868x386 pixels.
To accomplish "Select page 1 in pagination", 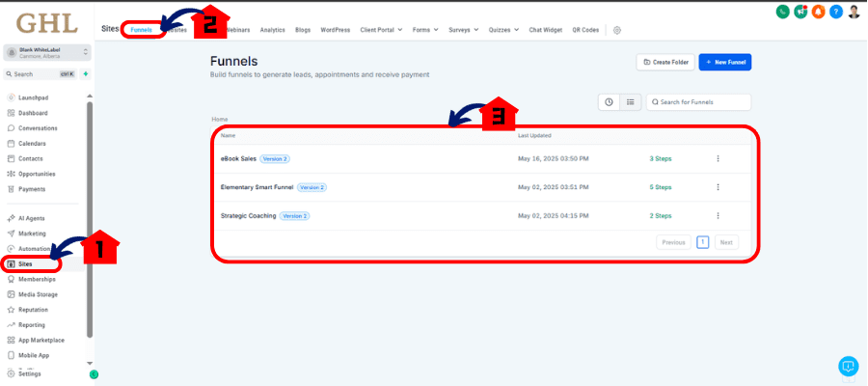I will click(703, 242).
